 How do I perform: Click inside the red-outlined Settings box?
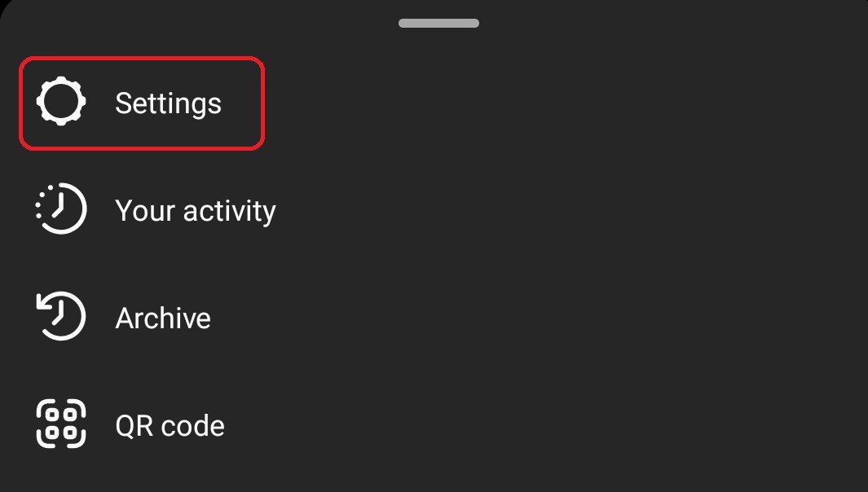[x=142, y=103]
